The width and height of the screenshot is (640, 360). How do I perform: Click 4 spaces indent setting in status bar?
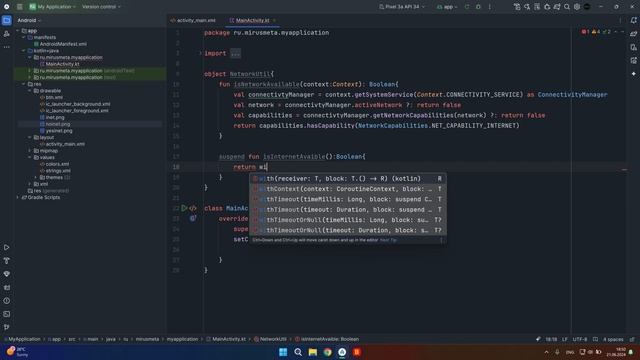[x=613, y=339]
